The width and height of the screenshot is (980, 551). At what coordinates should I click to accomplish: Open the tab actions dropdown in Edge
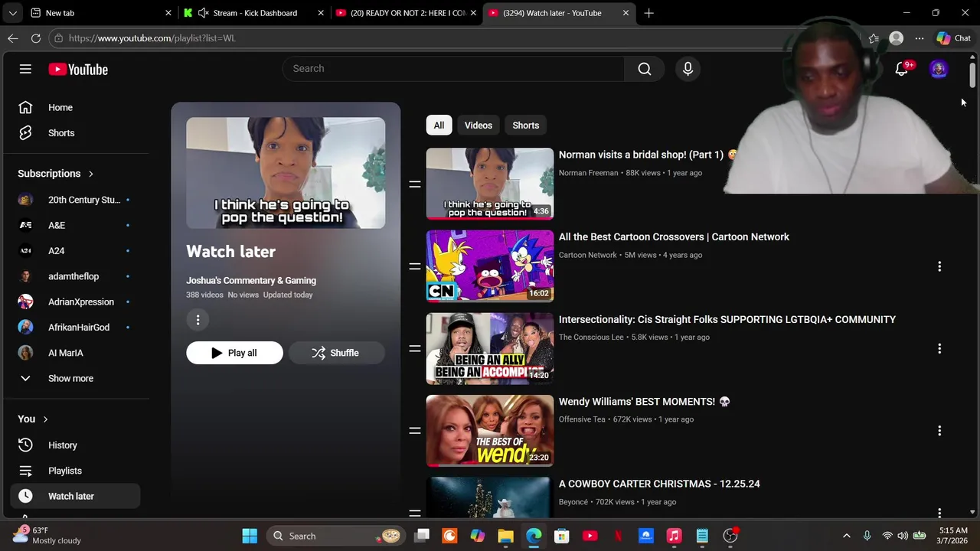click(13, 13)
